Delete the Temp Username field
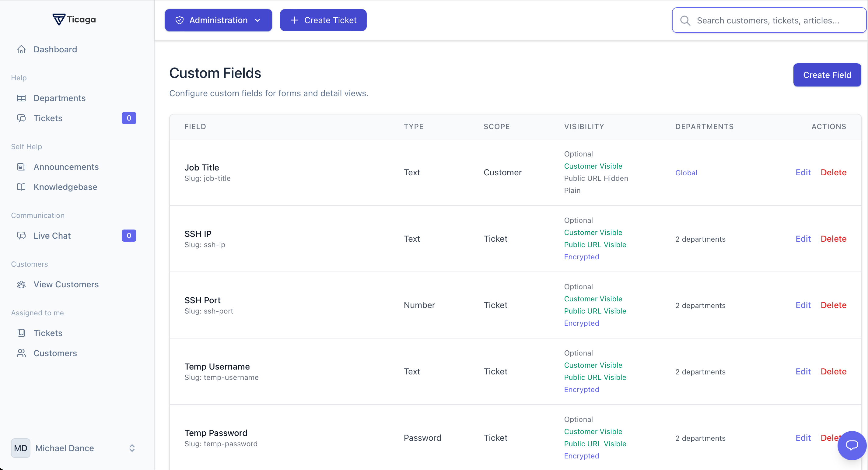The width and height of the screenshot is (868, 470). point(833,371)
